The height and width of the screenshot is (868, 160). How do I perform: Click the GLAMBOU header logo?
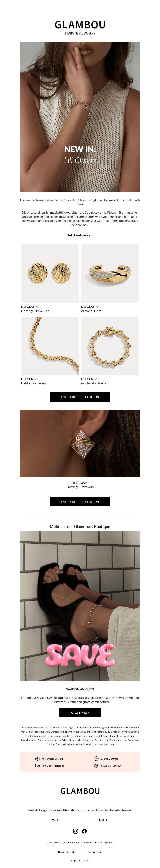coord(80,25)
